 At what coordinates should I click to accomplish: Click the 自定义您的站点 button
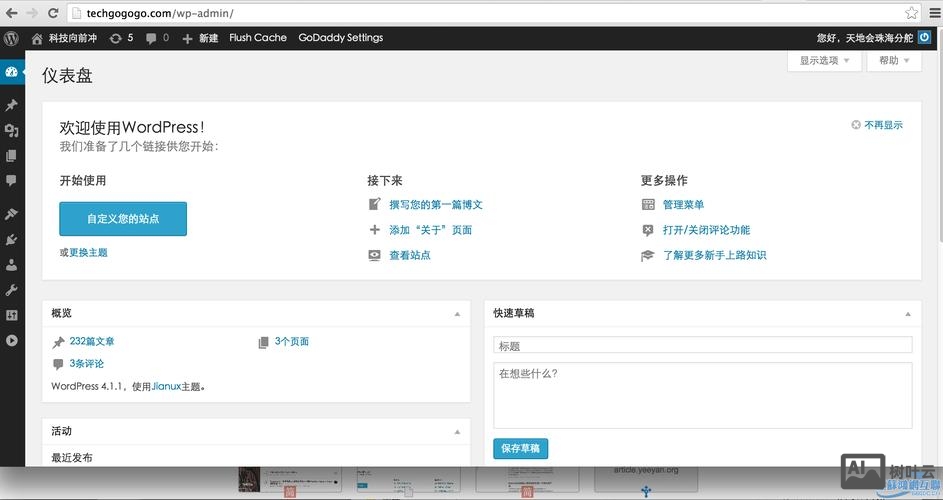[x=123, y=219]
